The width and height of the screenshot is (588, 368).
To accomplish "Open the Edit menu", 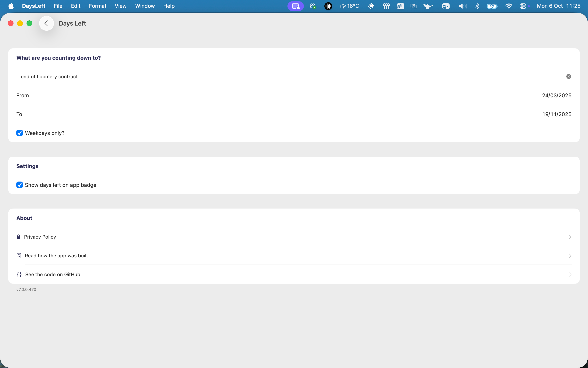I will pyautogui.click(x=76, y=6).
